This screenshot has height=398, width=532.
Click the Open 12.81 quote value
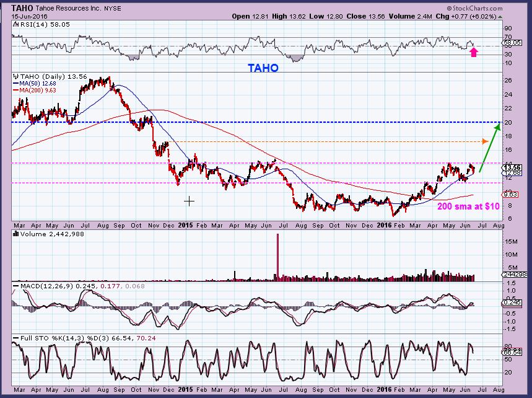(250, 16)
